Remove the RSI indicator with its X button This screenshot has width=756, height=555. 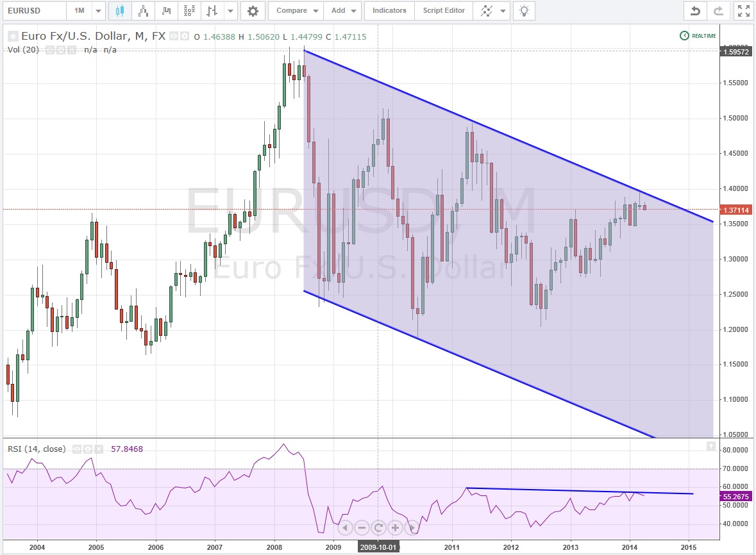97,449
